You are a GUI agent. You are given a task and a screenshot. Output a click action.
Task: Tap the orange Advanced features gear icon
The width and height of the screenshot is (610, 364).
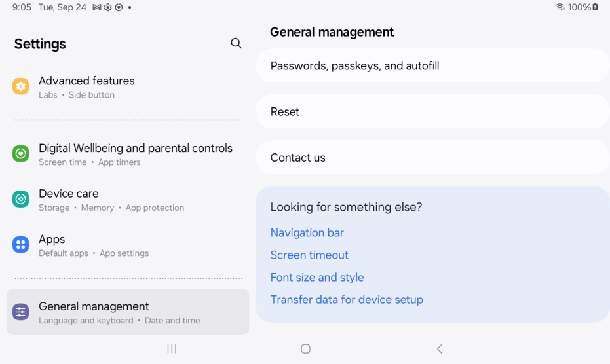[x=21, y=86]
